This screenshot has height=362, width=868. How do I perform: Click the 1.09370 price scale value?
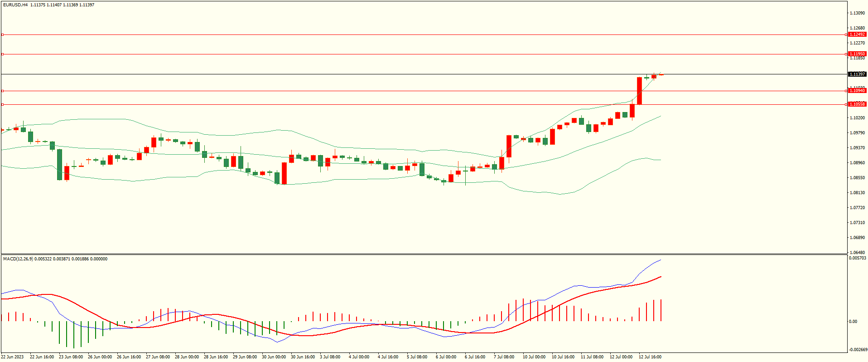(x=858, y=148)
